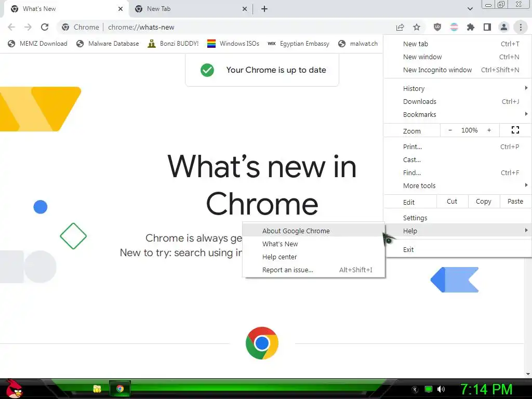Expand the History submenu
This screenshot has width=532, height=399.
tap(458, 88)
